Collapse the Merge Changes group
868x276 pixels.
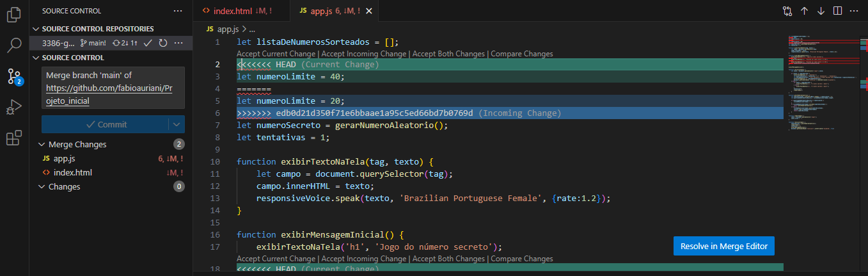[x=42, y=145]
